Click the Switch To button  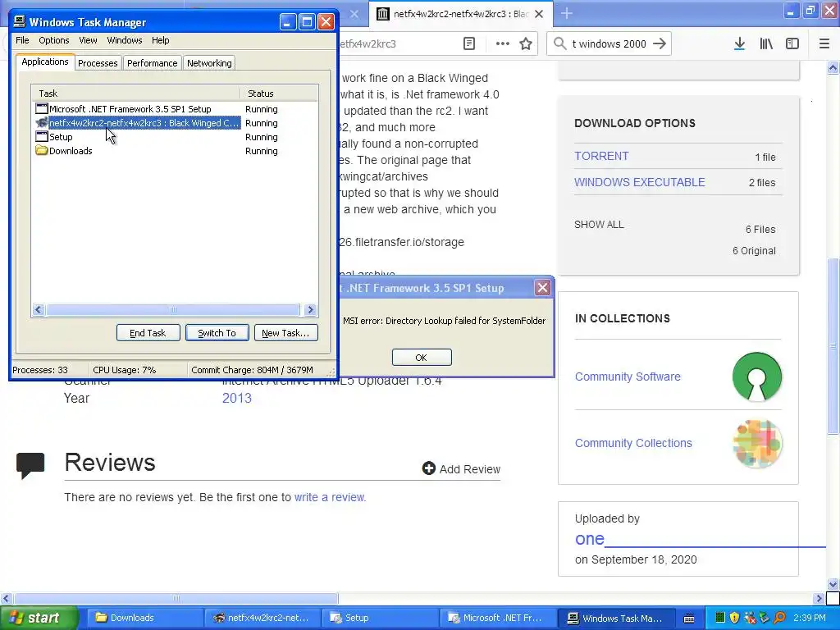point(217,333)
